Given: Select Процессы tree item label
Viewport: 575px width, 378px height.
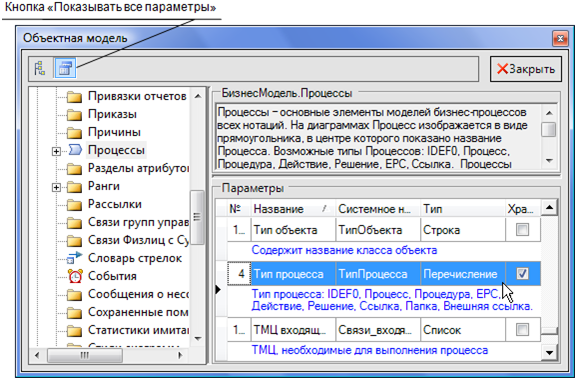Looking at the screenshot, I should (116, 150).
